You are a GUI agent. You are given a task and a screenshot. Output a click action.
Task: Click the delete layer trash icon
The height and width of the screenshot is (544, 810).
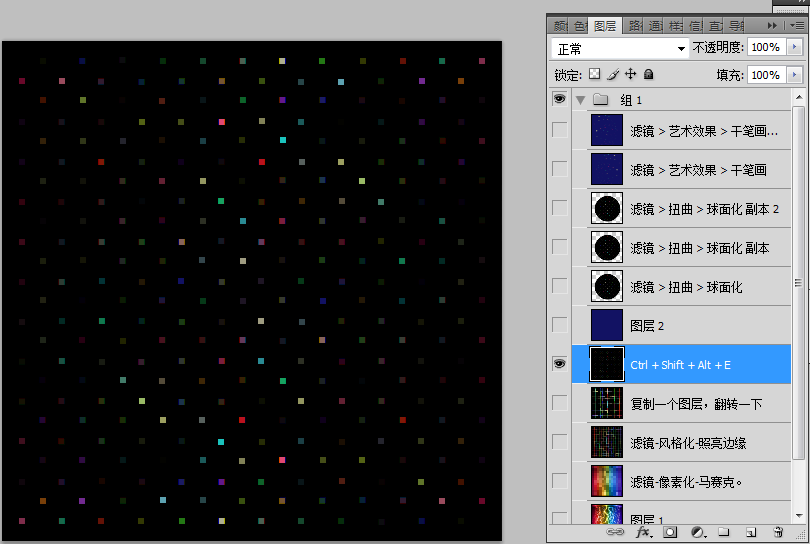pos(778,533)
